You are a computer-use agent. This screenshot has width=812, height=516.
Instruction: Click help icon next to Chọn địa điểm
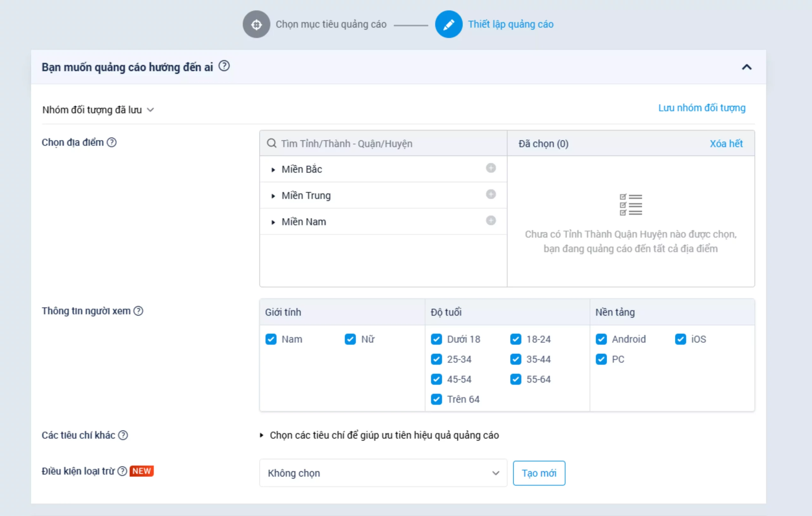(x=112, y=142)
